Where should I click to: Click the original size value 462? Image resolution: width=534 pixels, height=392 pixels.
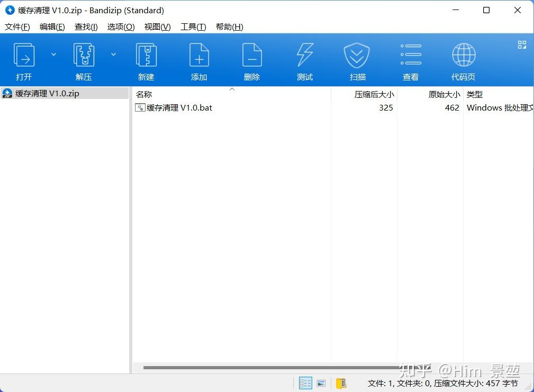[x=452, y=108]
